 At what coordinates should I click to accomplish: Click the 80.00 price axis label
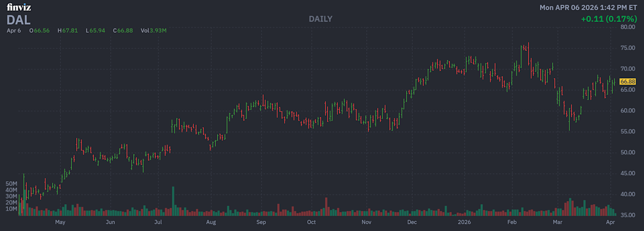628,27
